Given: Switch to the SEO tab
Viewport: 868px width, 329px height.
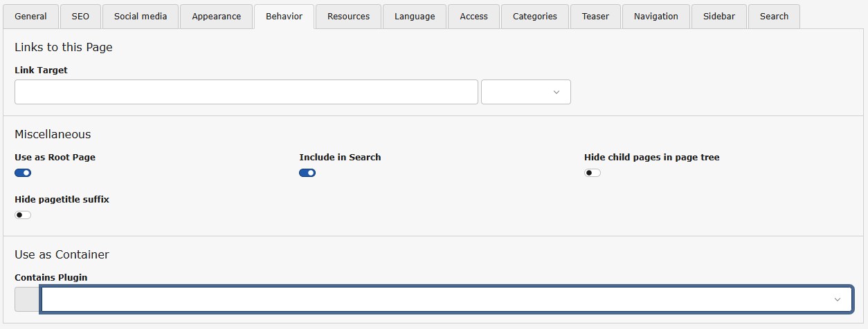Looking at the screenshot, I should tap(80, 17).
